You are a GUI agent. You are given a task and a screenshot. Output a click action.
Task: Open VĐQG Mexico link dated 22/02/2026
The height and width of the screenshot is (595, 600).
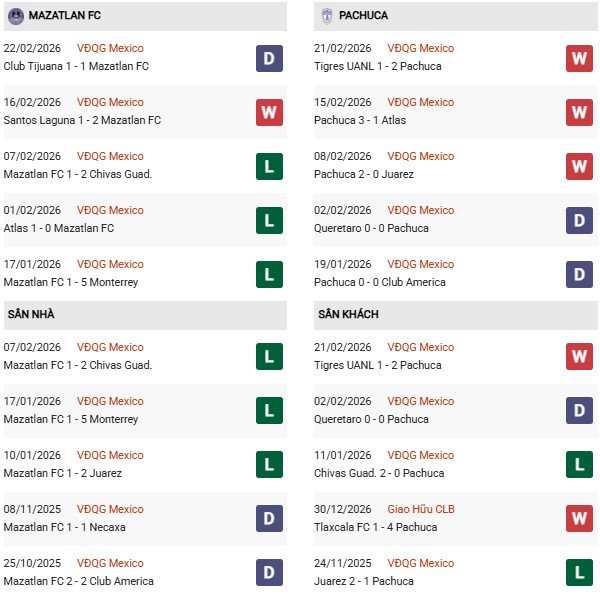pos(110,48)
